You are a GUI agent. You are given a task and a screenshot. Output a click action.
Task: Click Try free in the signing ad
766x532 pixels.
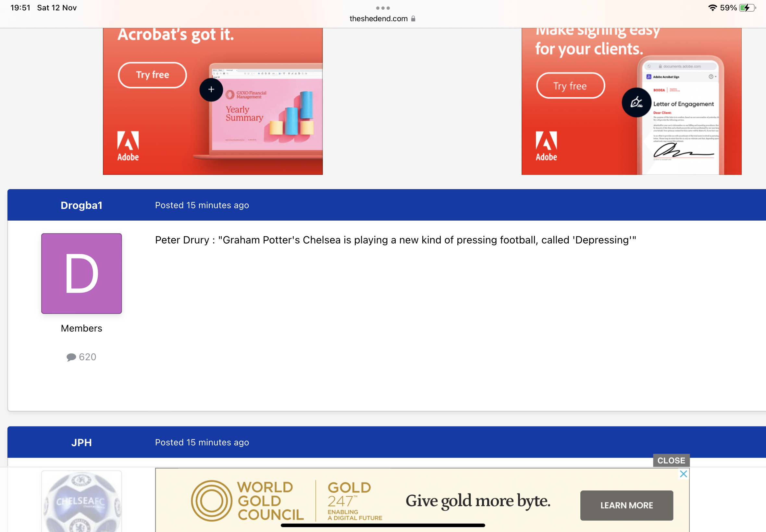click(x=570, y=86)
